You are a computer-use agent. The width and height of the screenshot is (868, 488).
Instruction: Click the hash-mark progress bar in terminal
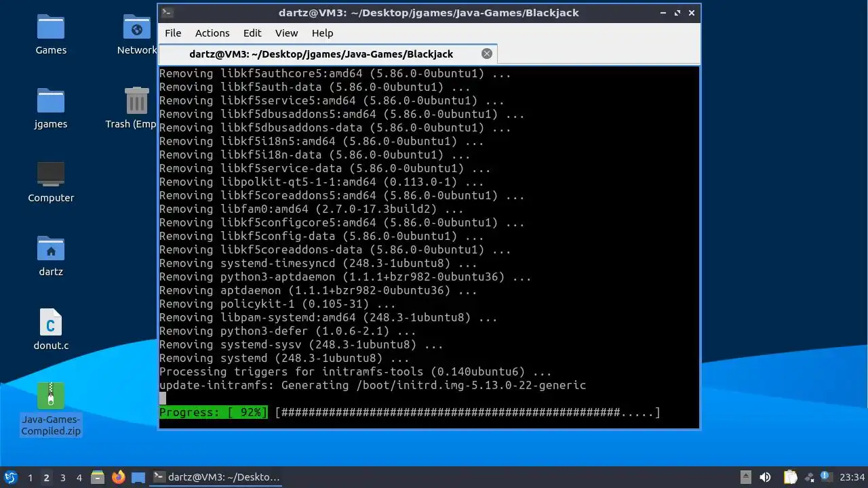(468, 412)
